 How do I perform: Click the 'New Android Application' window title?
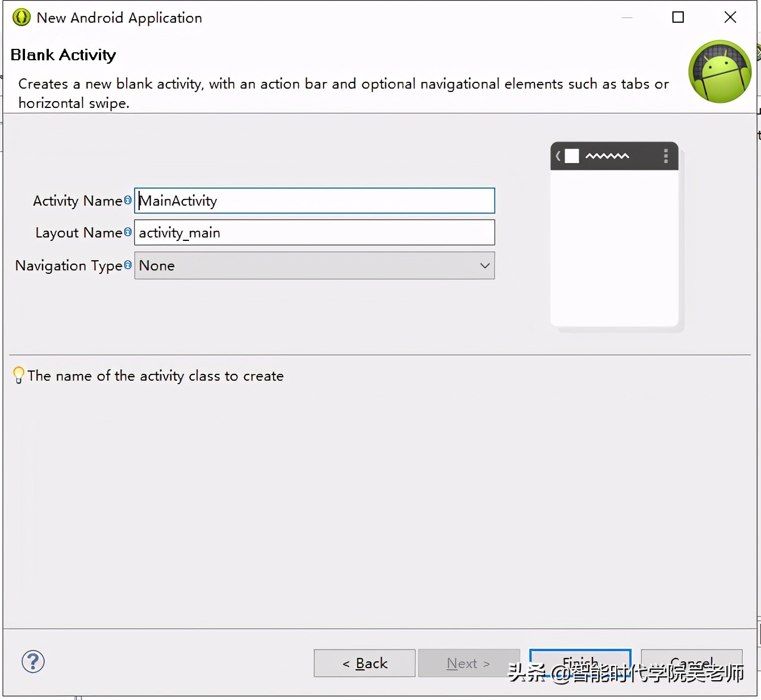(x=119, y=18)
